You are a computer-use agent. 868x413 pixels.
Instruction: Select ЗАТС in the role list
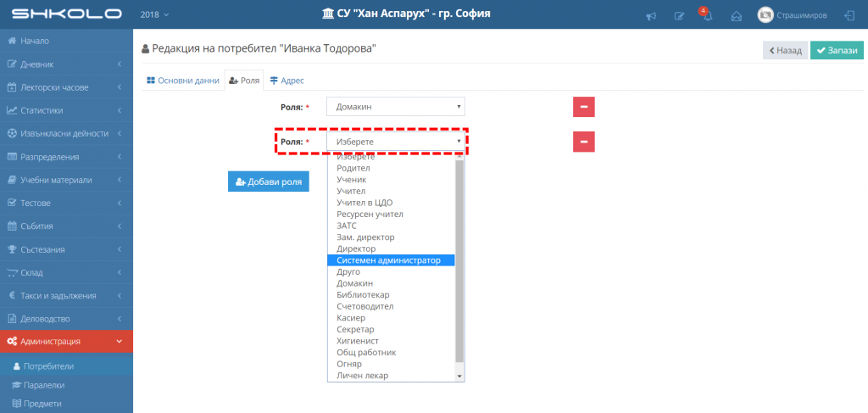[391, 226]
